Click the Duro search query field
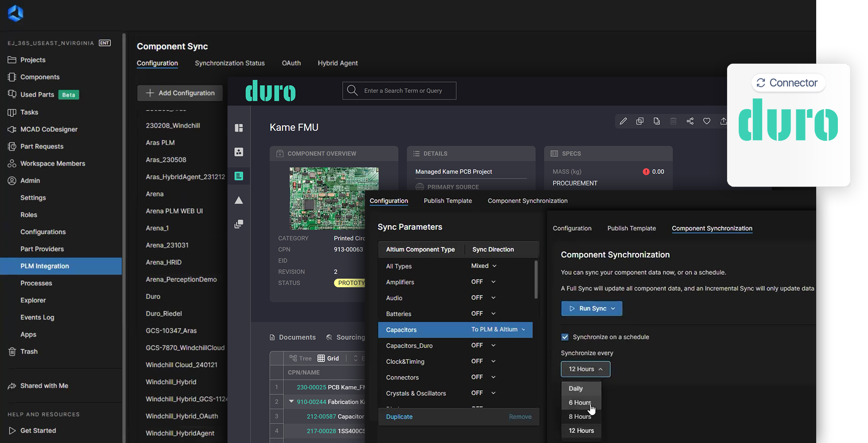 pos(403,91)
